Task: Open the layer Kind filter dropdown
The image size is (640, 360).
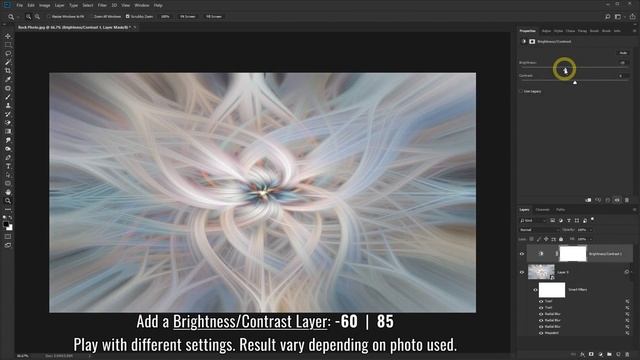Action: 533,220
